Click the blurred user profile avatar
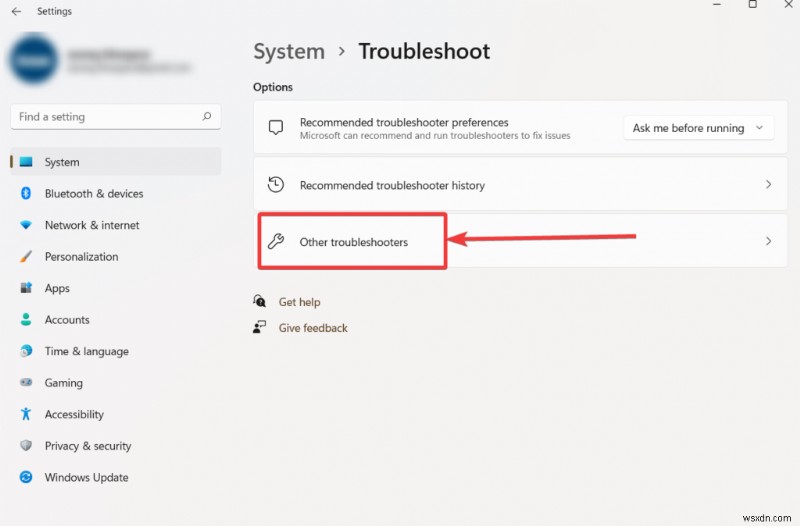Image resolution: width=800 pixels, height=526 pixels. pyautogui.click(x=33, y=60)
